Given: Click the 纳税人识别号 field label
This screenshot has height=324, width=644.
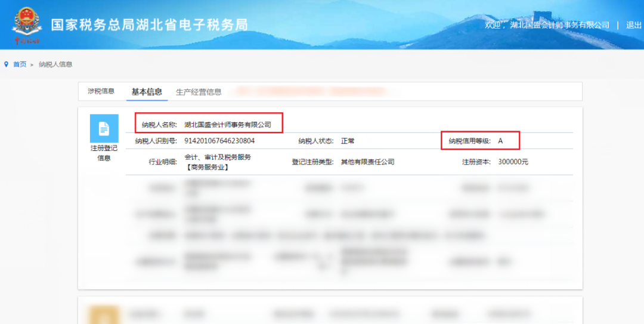Looking at the screenshot, I should [156, 141].
